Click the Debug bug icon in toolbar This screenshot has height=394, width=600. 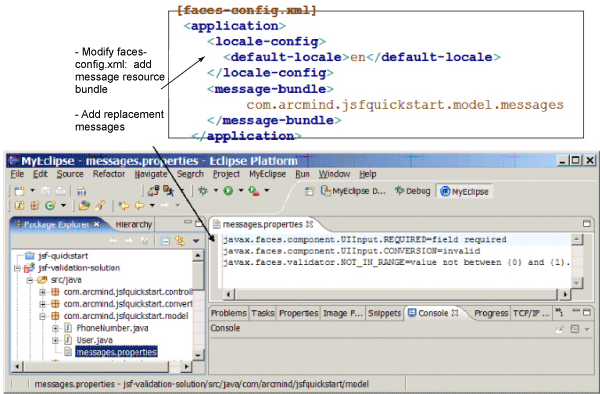tap(203, 190)
